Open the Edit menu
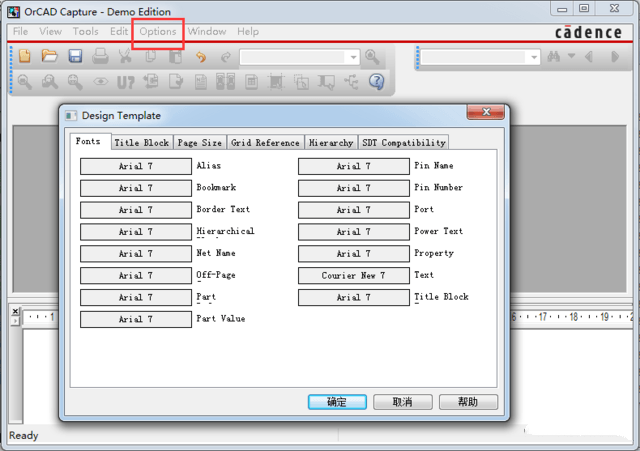This screenshot has width=640, height=451. pyautogui.click(x=119, y=31)
